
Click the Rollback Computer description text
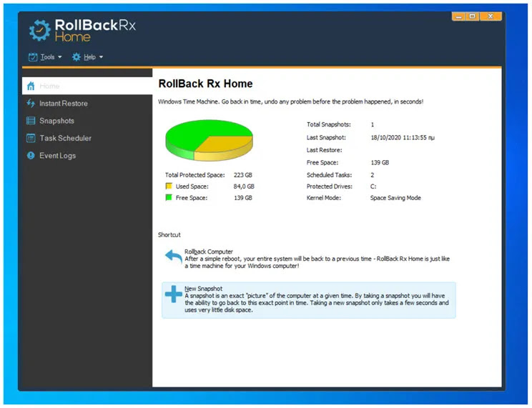pyautogui.click(x=317, y=262)
